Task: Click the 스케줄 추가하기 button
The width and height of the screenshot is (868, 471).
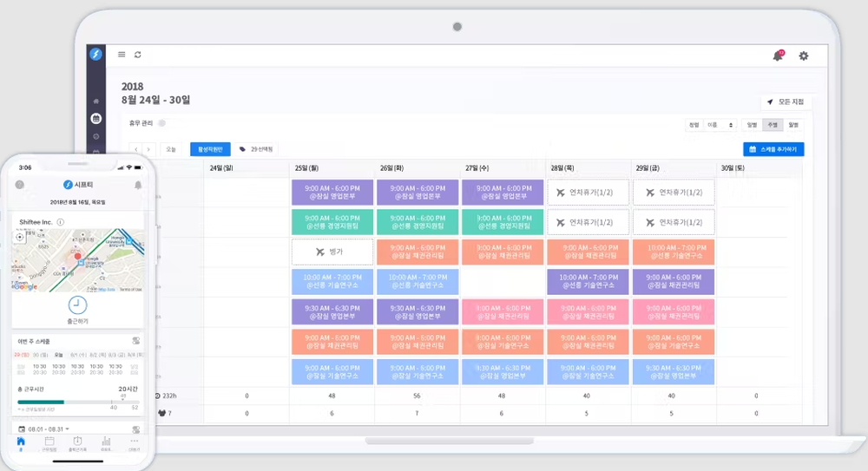Action: point(773,149)
